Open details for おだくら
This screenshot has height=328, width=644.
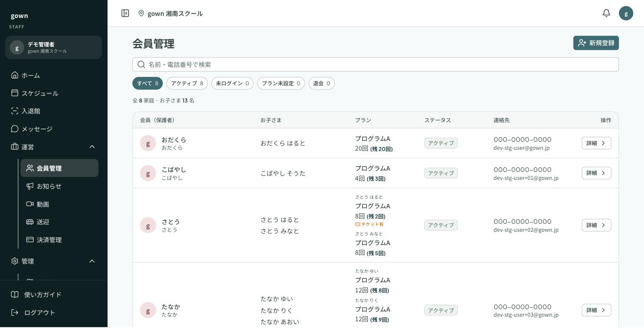596,143
